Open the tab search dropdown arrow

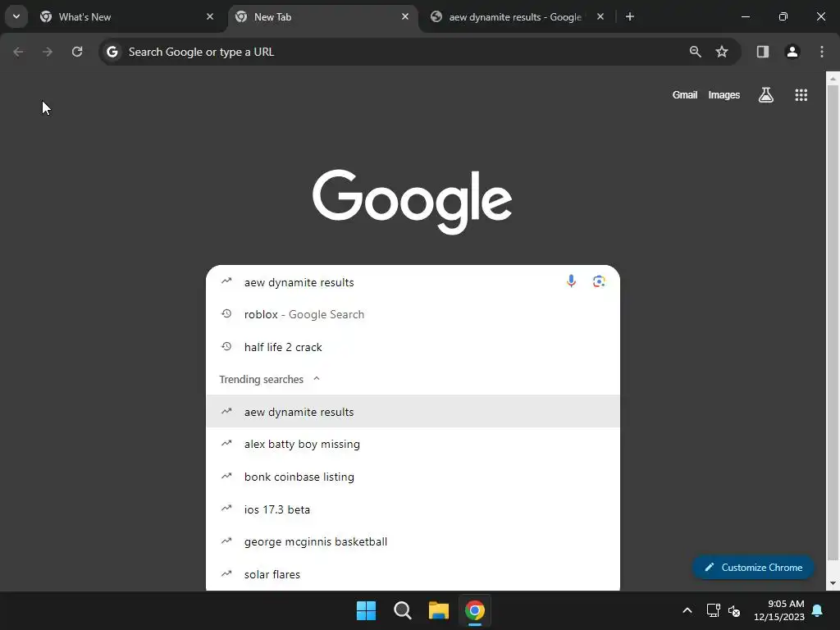[x=16, y=16]
